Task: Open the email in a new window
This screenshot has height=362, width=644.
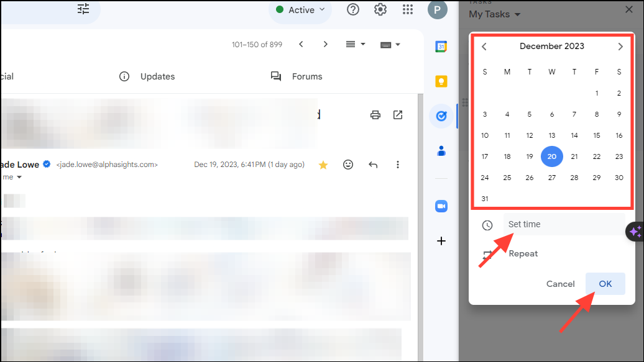Action: 398,115
